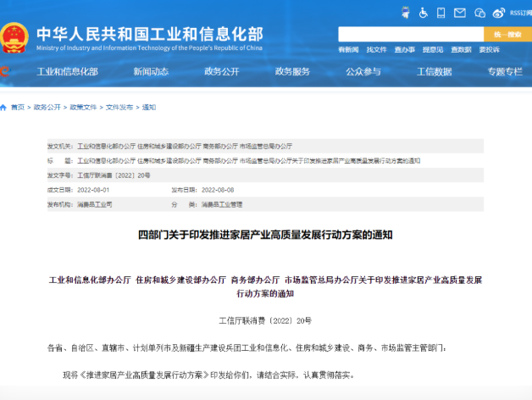Click the 成文日期 value 2022-08-01

click(93, 190)
